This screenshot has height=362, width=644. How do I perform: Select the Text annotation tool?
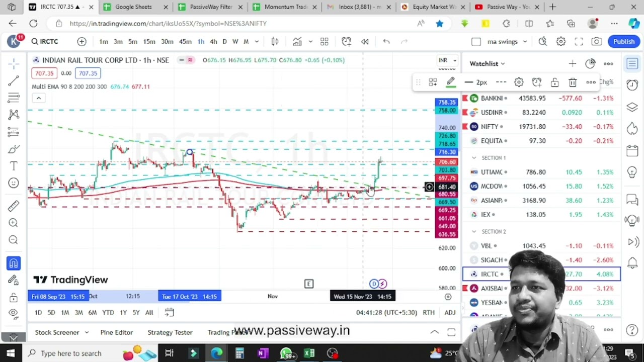click(x=14, y=166)
